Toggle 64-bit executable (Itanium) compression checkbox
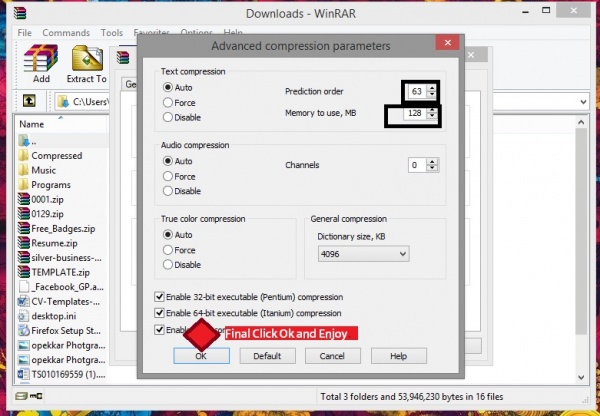600x416 pixels. click(x=159, y=313)
